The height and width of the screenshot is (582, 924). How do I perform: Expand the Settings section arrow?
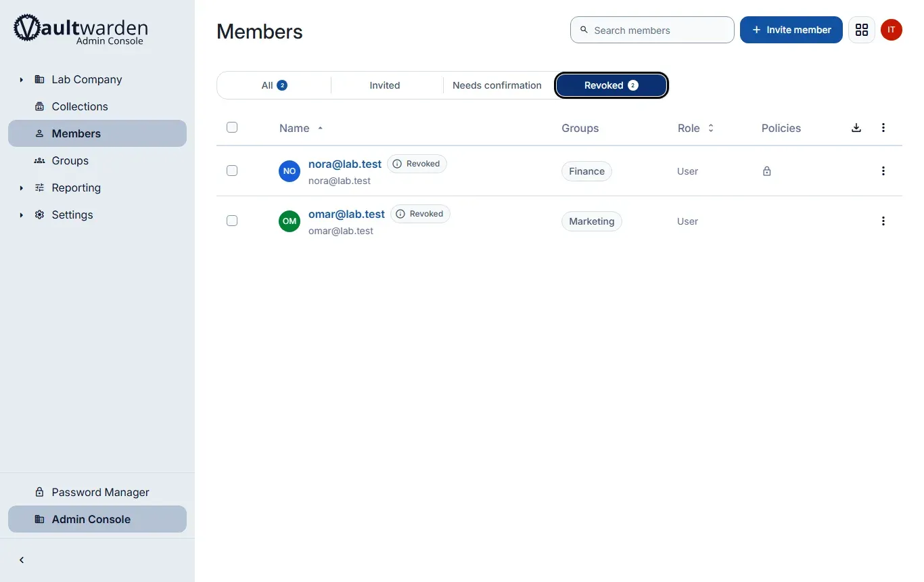tap(22, 215)
